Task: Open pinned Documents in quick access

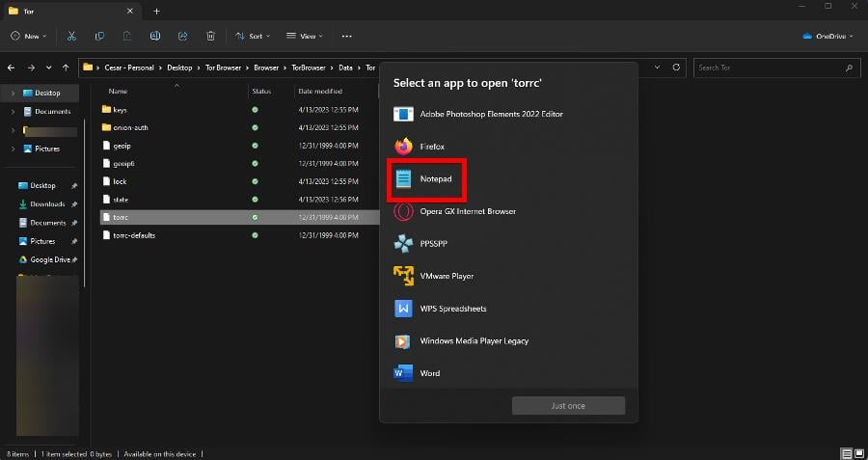Action: pyautogui.click(x=47, y=223)
